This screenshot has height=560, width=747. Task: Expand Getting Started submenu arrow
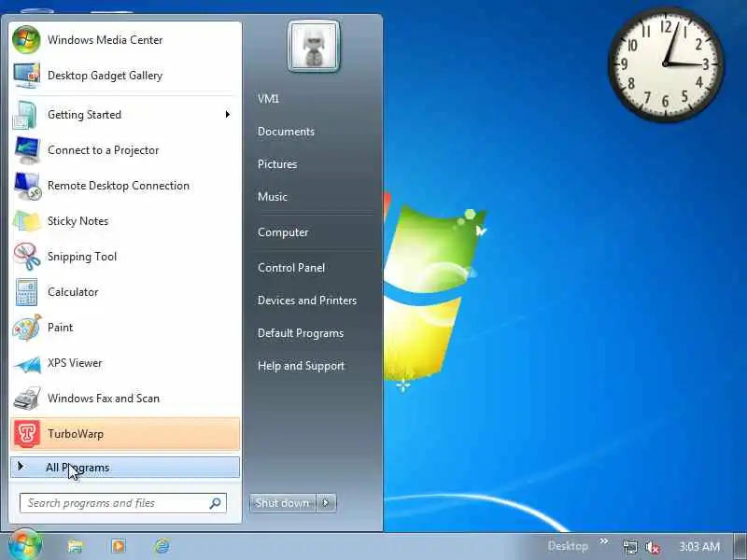(x=227, y=114)
